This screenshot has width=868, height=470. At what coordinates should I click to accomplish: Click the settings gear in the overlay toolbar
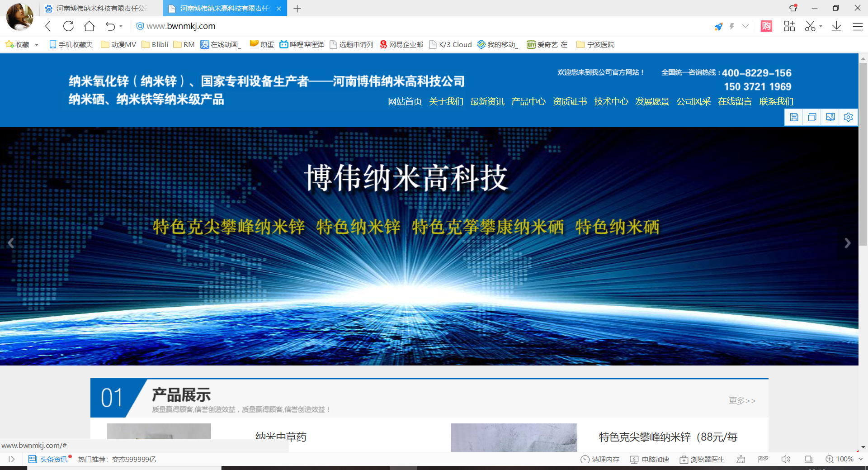(x=849, y=117)
